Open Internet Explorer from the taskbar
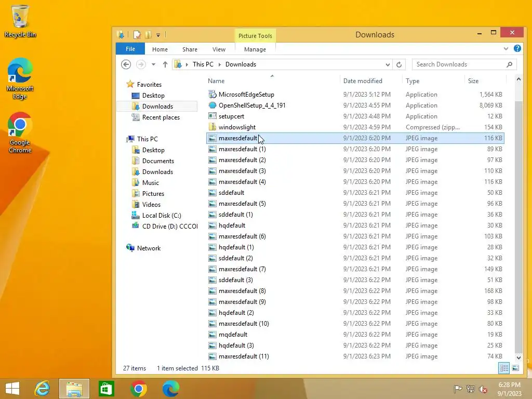The width and height of the screenshot is (532, 399). pos(42,389)
